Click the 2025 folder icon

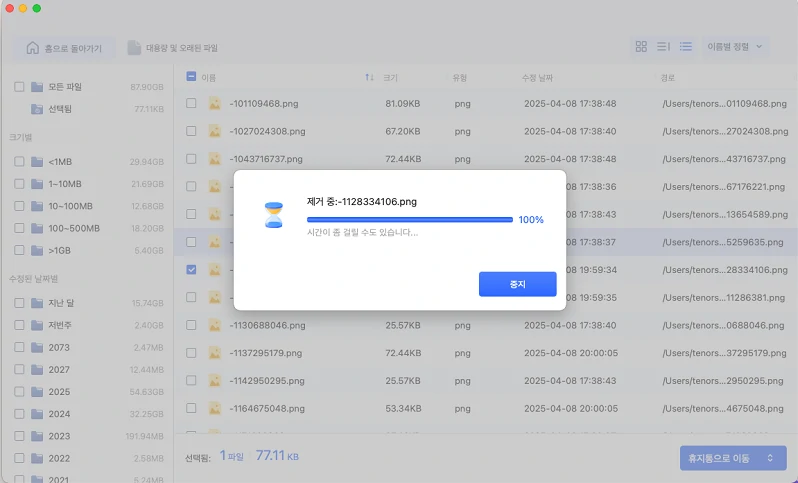37,392
